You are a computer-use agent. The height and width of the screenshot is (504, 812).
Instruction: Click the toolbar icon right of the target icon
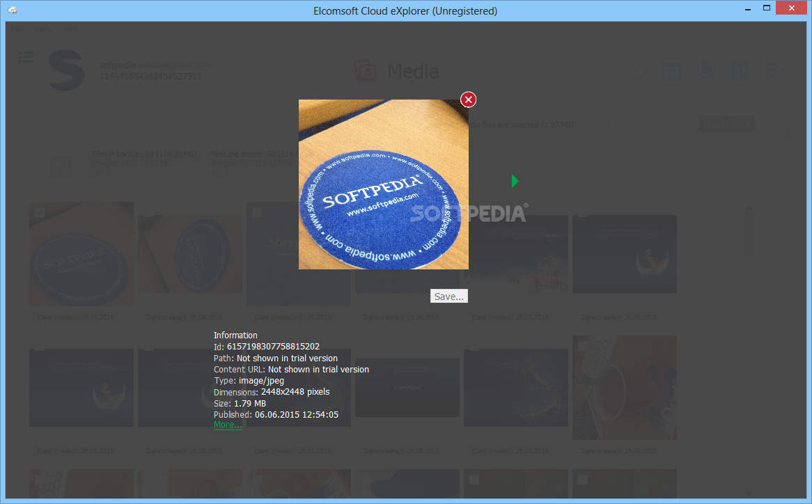(x=740, y=70)
